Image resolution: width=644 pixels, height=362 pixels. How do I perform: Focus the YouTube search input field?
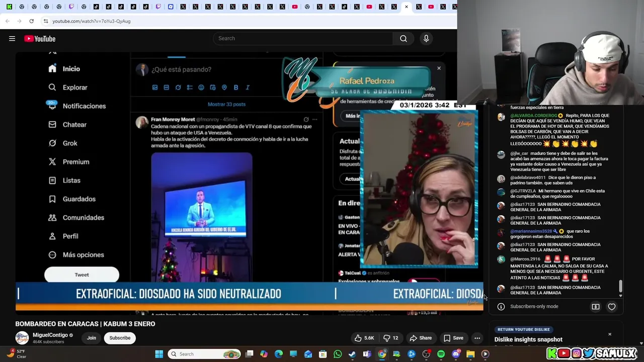tap(303, 39)
